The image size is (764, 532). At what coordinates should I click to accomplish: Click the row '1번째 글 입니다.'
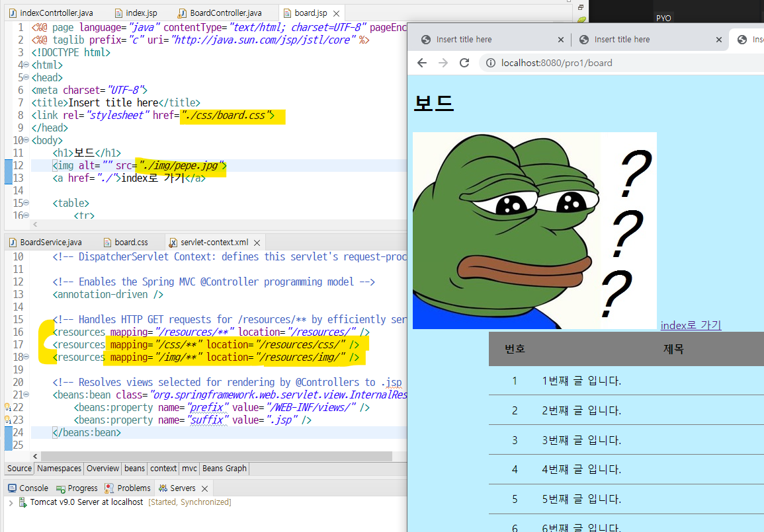pos(626,381)
